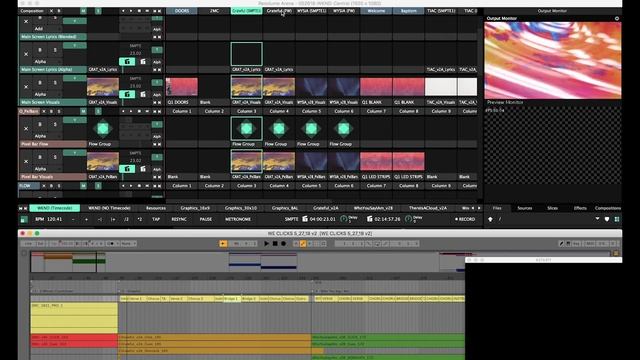The image size is (640, 360).
Task: Trigger the DOORS column
Action: pos(182,11)
